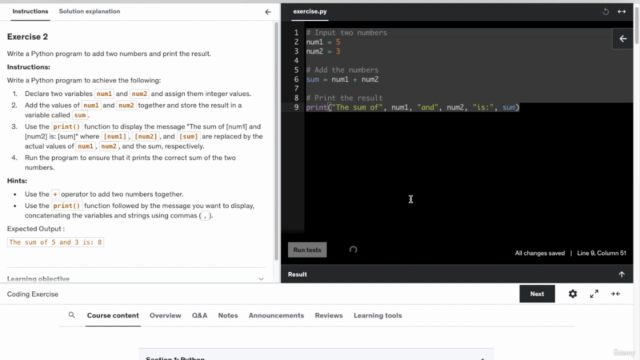
Task: Click the 'All changes saved' status text
Action: coord(540,253)
